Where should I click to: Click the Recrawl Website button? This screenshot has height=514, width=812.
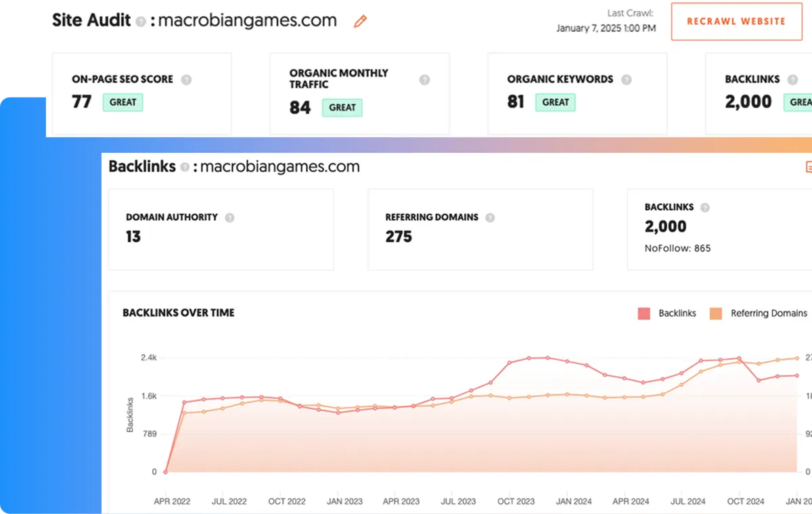pyautogui.click(x=736, y=22)
